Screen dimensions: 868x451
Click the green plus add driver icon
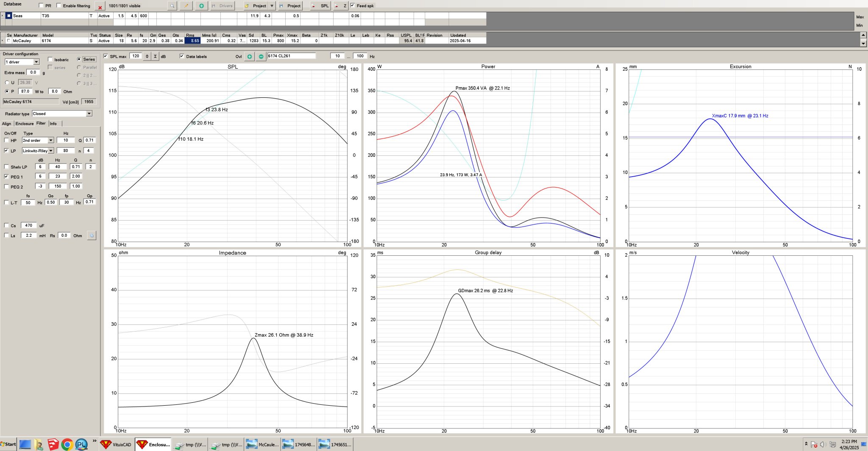201,6
